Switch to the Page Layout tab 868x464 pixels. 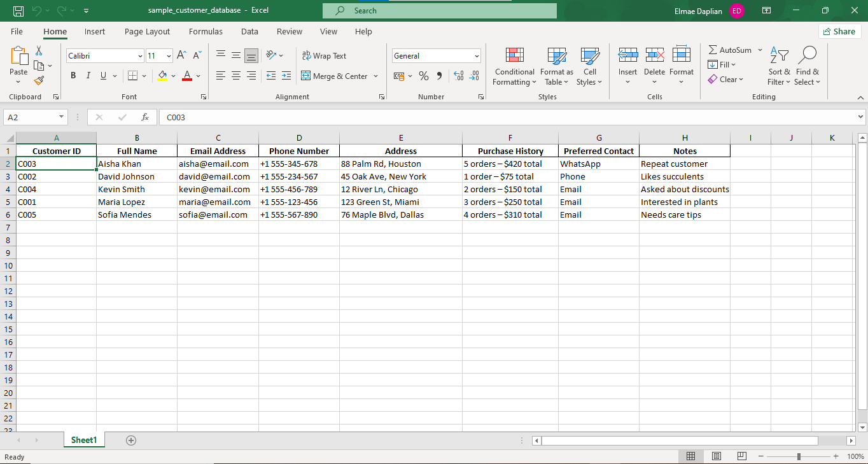[x=147, y=31]
